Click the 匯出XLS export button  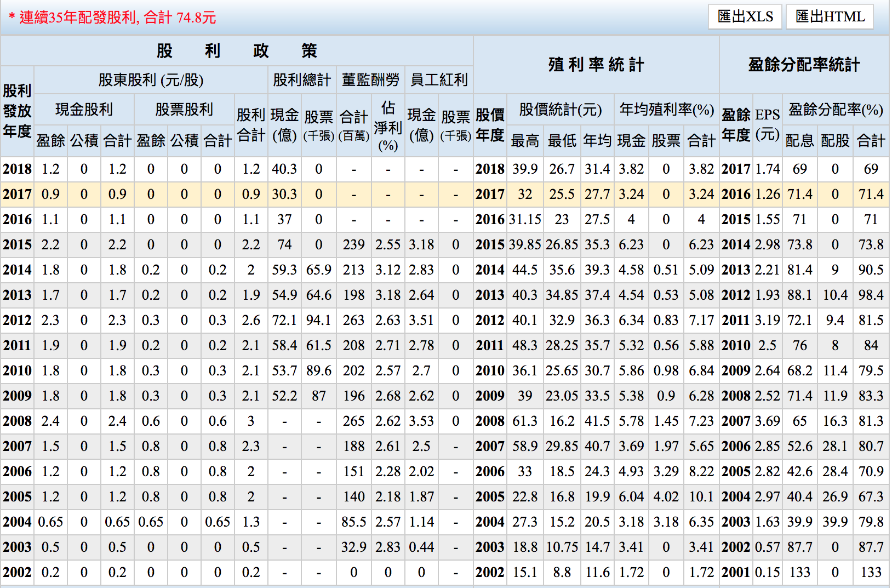[x=745, y=17]
